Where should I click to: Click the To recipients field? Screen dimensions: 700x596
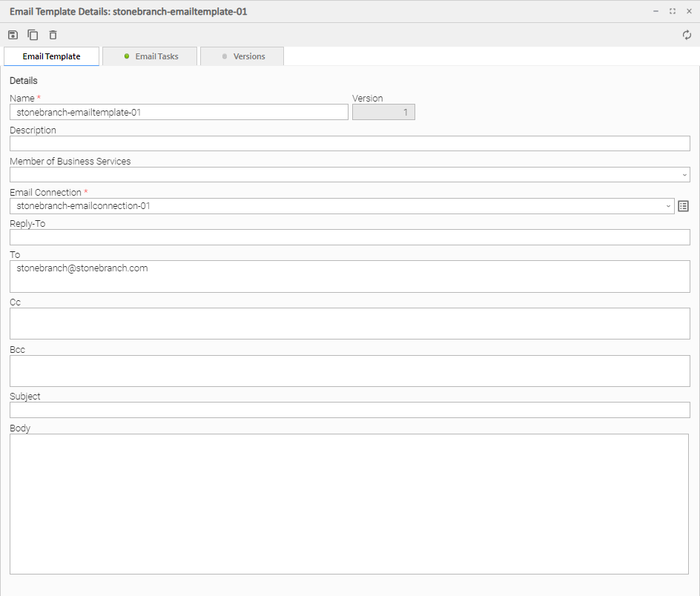pos(349,277)
